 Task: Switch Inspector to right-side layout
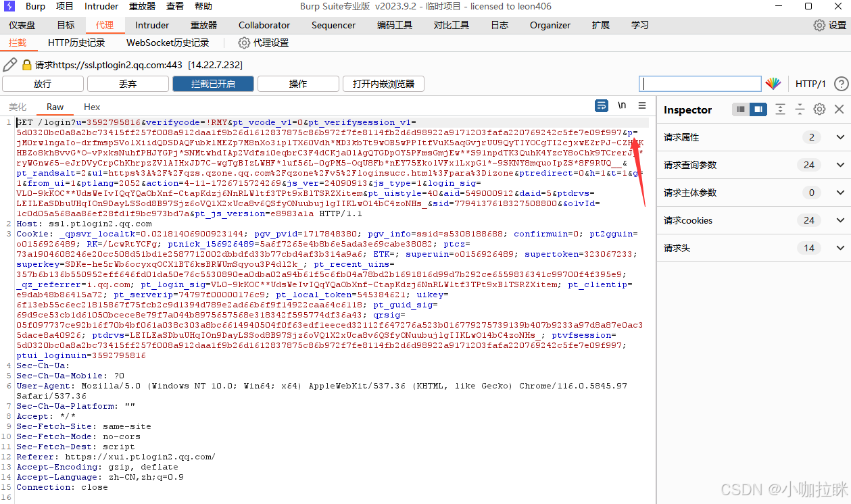point(758,109)
